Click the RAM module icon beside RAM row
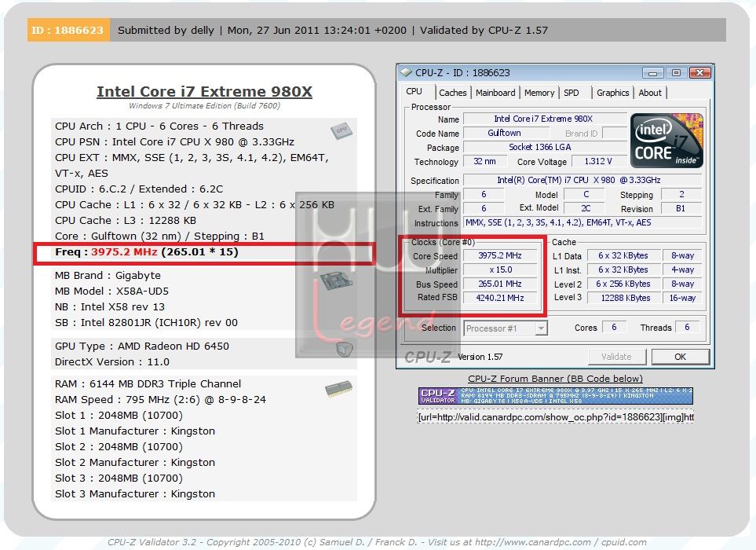 (338, 389)
